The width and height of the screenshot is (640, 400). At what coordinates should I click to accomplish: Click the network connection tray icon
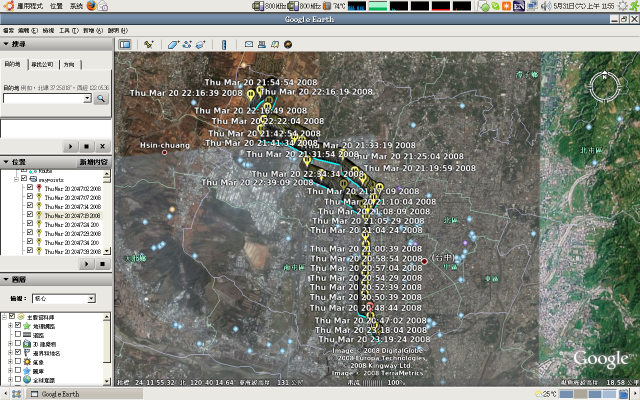pyautogui.click(x=532, y=6)
